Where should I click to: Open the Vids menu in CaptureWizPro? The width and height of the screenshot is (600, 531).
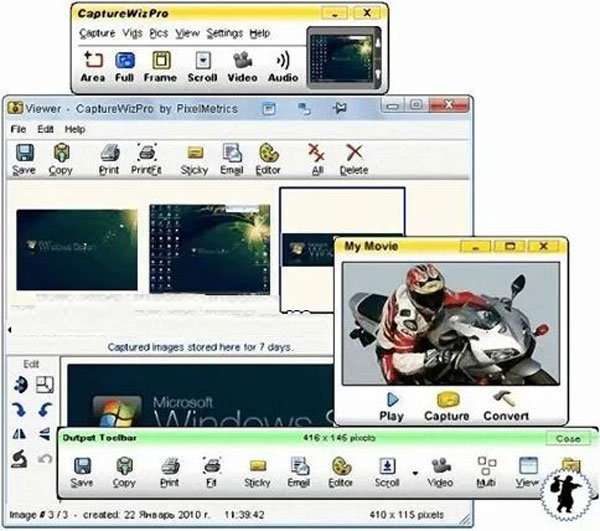(x=132, y=33)
